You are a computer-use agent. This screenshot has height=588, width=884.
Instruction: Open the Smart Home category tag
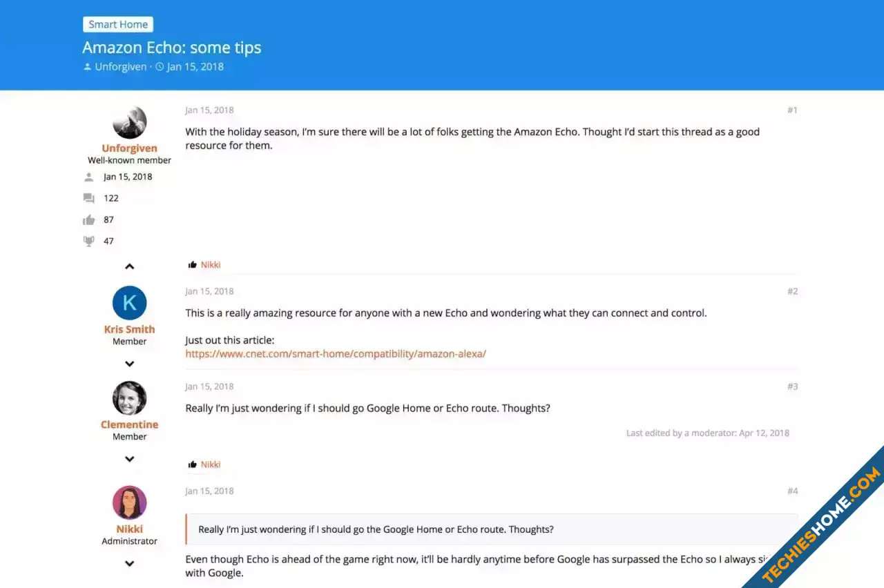[x=118, y=24]
